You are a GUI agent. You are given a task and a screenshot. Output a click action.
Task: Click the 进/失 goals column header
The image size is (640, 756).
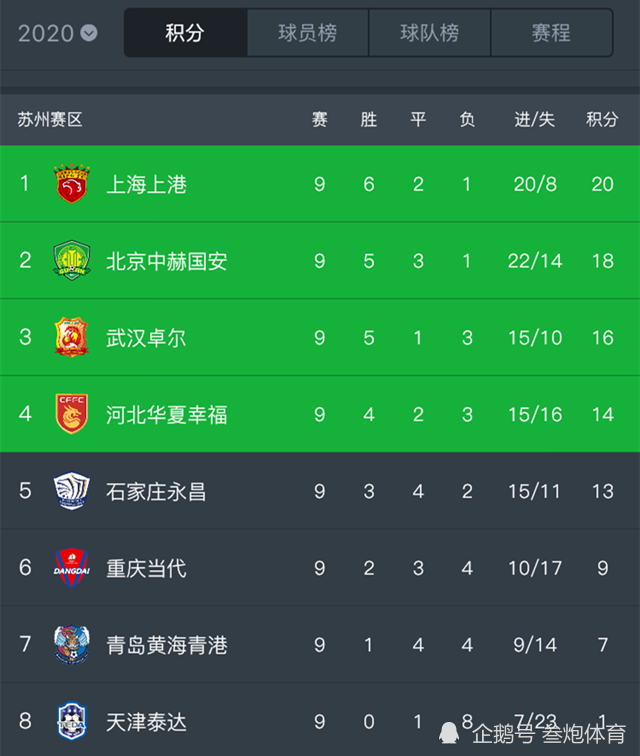pyautogui.click(x=535, y=120)
